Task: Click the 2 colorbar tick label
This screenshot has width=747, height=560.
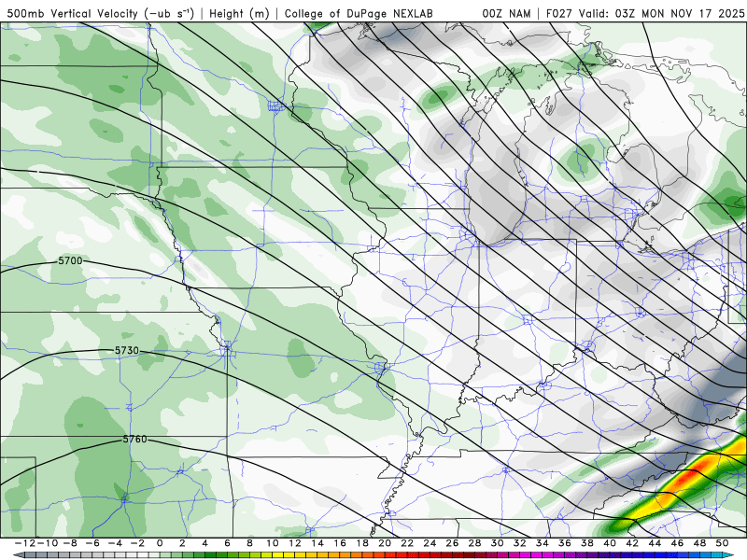Action: (182, 543)
